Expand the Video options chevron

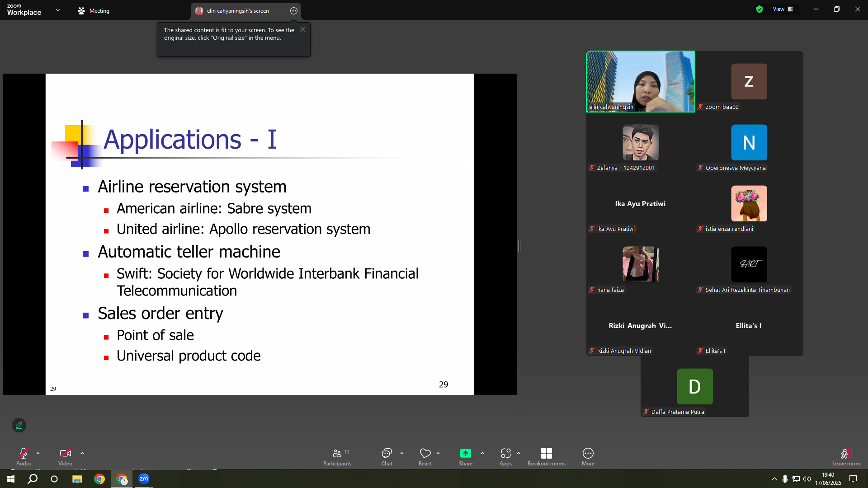click(x=82, y=453)
